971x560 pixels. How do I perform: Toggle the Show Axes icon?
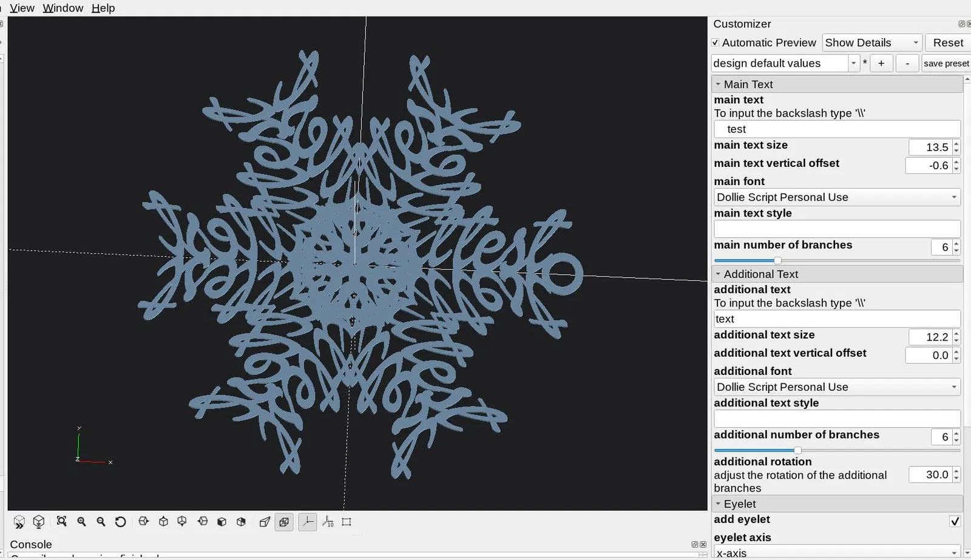tap(308, 522)
